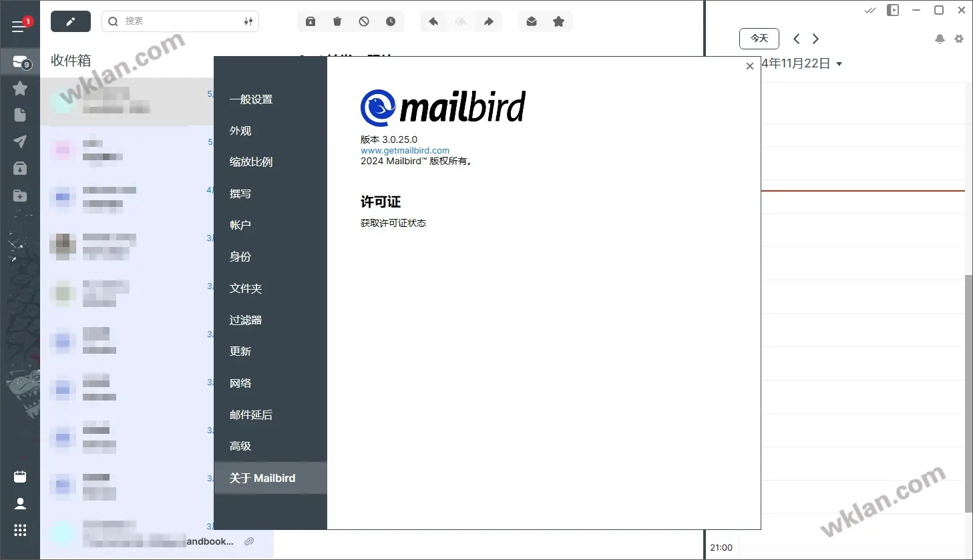
Task: Go to previous day in calendar
Action: coord(796,39)
